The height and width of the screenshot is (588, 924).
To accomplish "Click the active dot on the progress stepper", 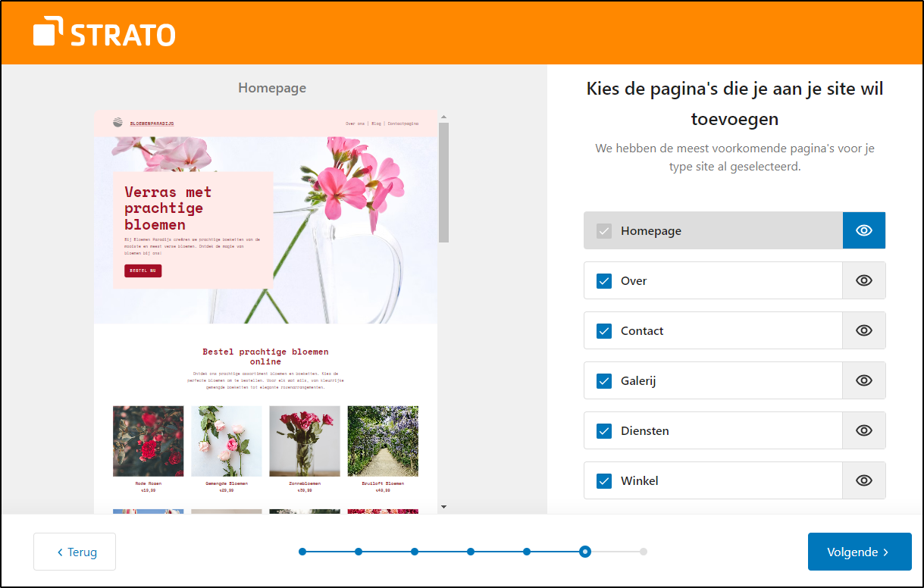I will [x=584, y=552].
